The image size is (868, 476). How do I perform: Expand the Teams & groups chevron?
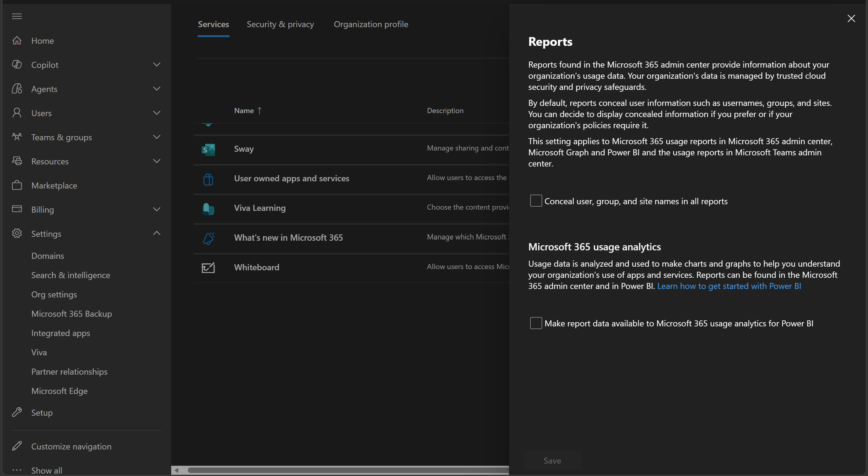tap(157, 137)
